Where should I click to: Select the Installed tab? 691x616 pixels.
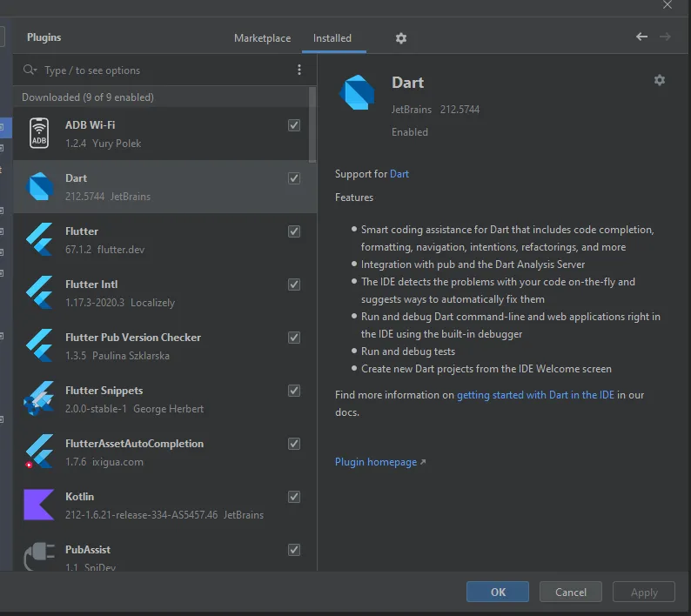[332, 38]
